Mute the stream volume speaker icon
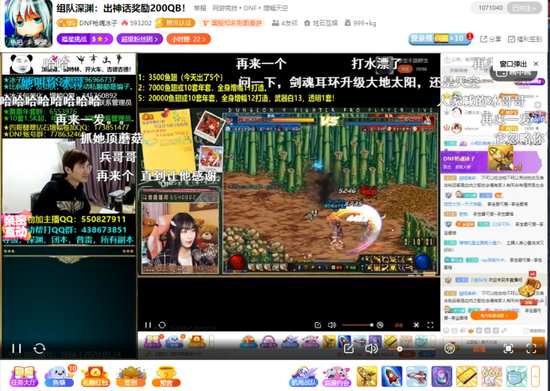Image resolution: width=550 pixels, height=391 pixels. point(371,349)
